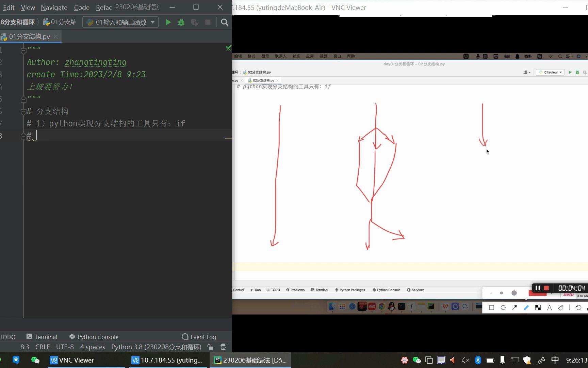Open the 01review configuration dropdown
The width and height of the screenshot is (588, 368).
tap(550, 72)
